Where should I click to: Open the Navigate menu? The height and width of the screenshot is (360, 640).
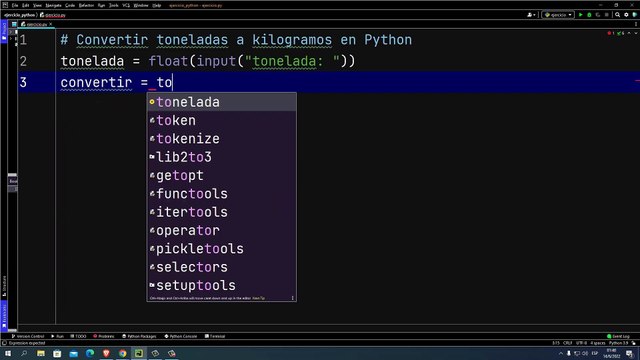click(x=53, y=5)
